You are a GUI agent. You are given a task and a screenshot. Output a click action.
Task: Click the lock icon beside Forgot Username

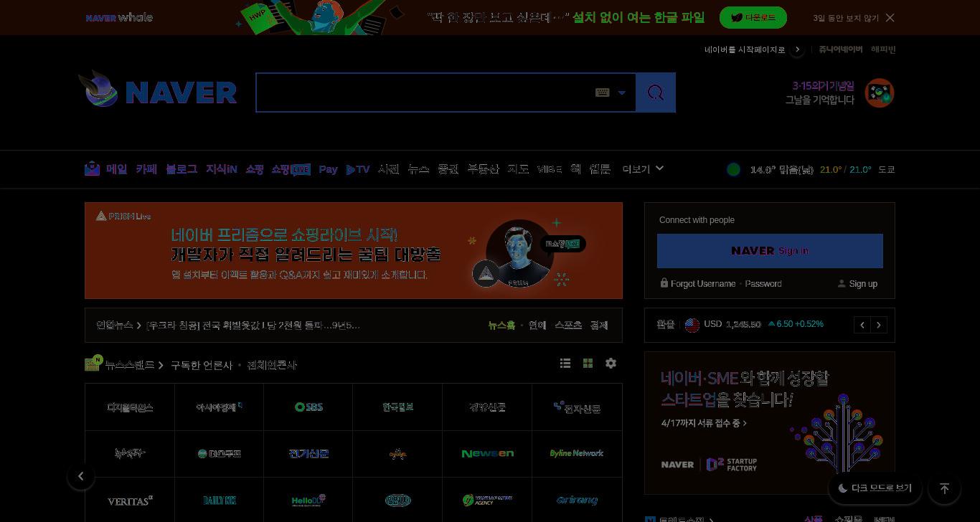pos(664,283)
